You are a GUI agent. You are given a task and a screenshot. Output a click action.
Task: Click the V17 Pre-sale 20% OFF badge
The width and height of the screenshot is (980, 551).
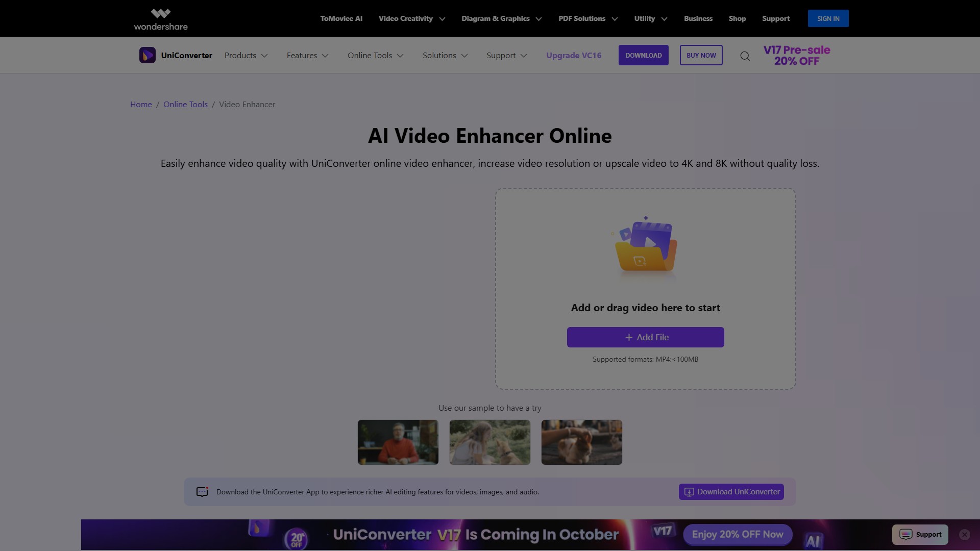click(x=796, y=55)
